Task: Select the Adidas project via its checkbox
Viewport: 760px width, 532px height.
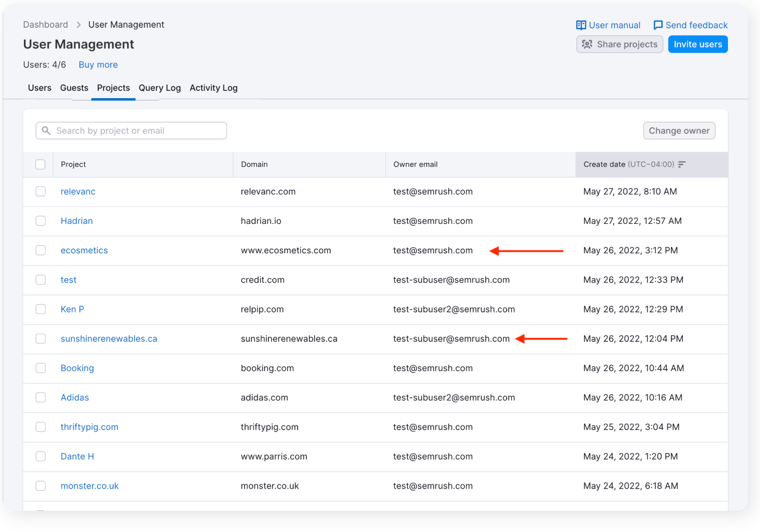Action: [x=40, y=397]
